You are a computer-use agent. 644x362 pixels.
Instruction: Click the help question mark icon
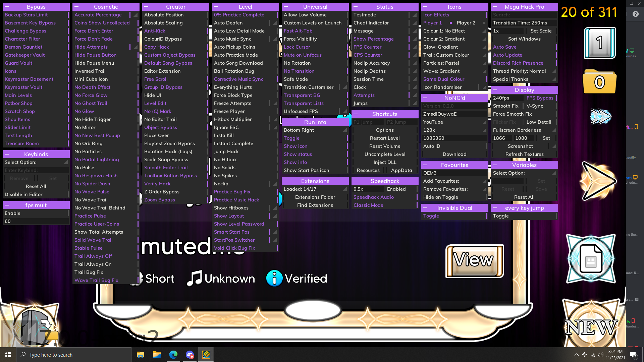tap(635, 14)
